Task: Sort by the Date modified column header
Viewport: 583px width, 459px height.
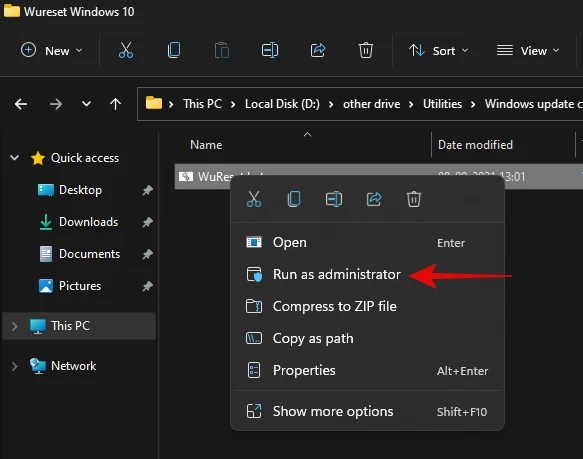Action: point(475,145)
